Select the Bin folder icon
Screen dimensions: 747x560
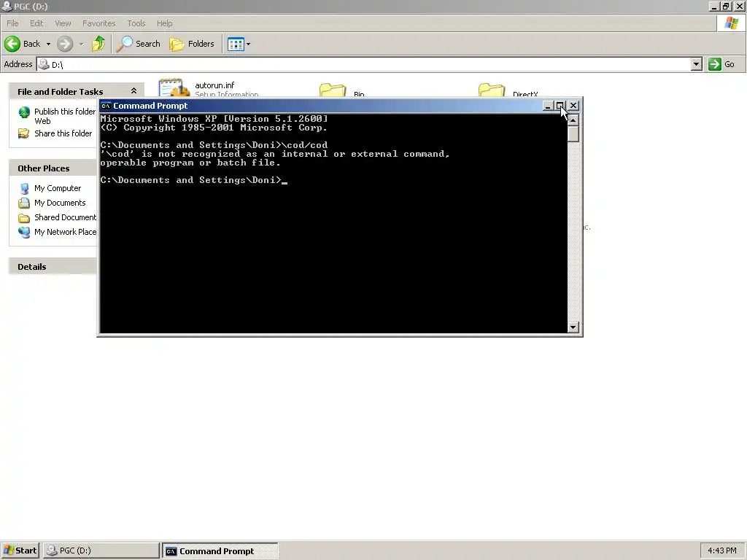(333, 90)
